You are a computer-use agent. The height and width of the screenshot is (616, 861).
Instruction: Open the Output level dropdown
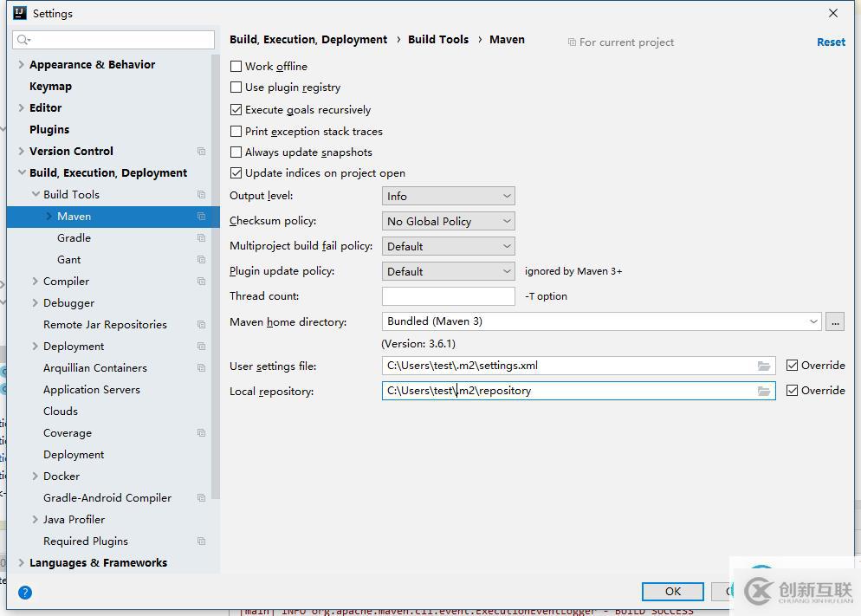click(x=448, y=196)
